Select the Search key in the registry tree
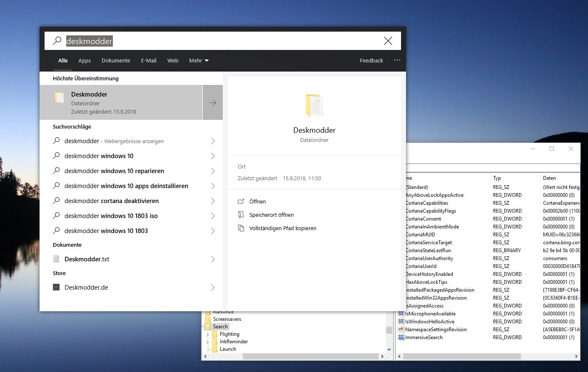Image resolution: width=588 pixels, height=372 pixels. pyautogui.click(x=220, y=327)
